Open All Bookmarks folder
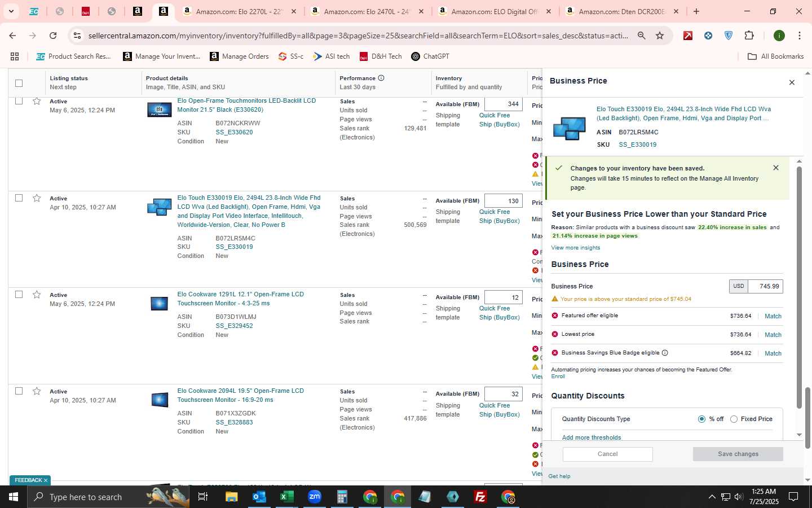This screenshot has height=508, width=812. coord(775,56)
